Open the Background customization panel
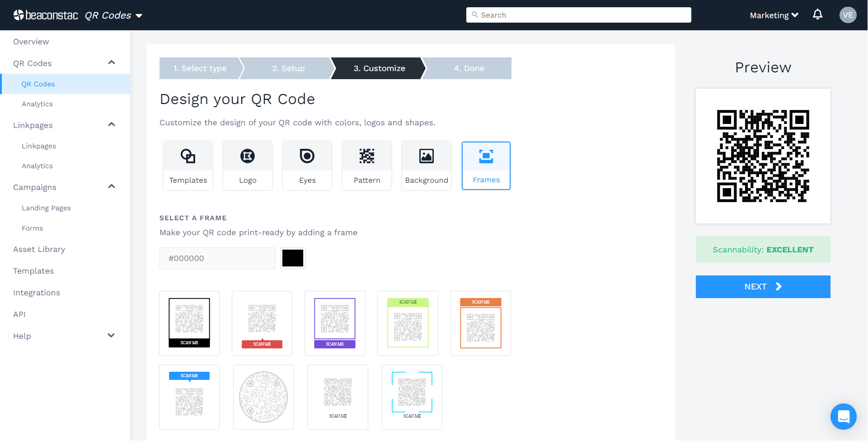 coord(426,166)
